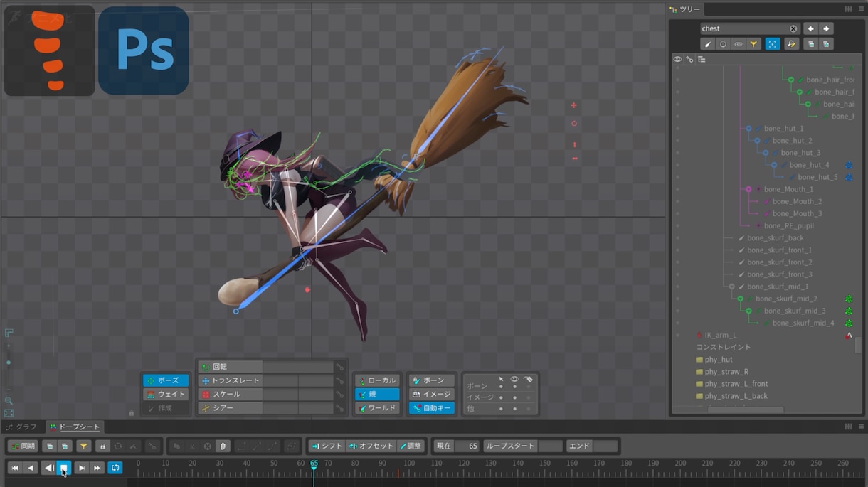
Task: Collapse the bone_skurf_mid_2 tree node
Action: click(740, 299)
